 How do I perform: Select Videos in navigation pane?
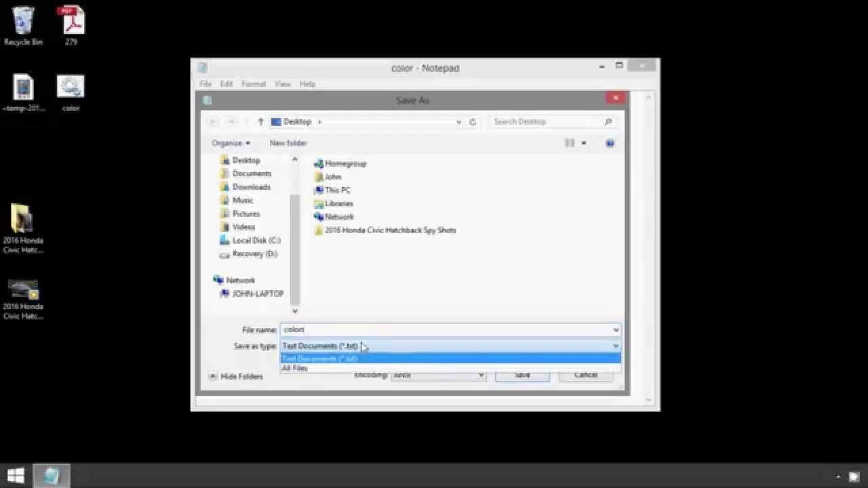(237, 227)
